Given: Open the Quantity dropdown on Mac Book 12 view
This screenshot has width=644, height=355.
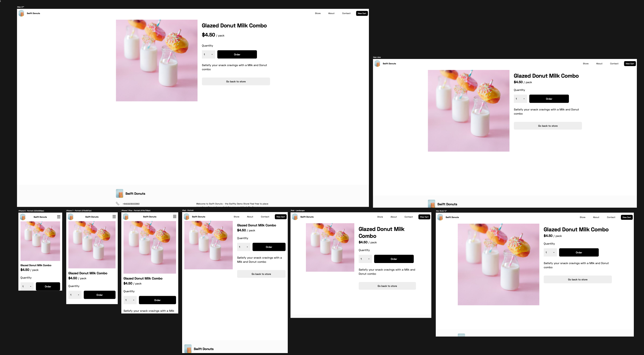Looking at the screenshot, I should [x=550, y=252].
